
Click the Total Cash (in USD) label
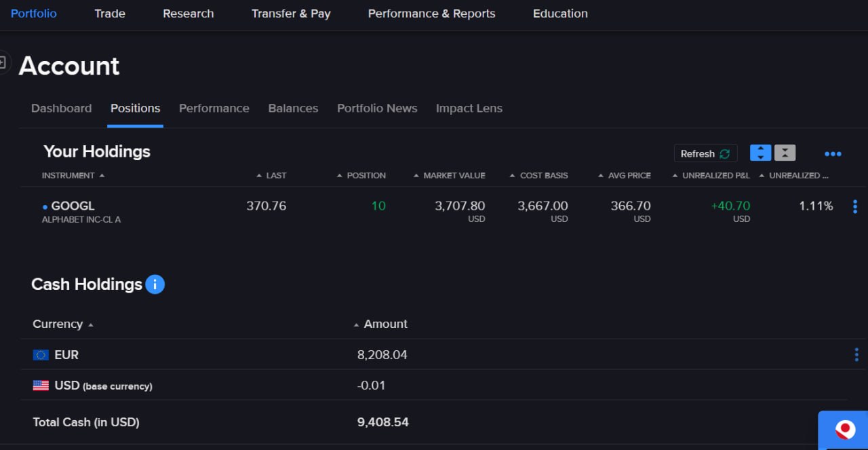(x=86, y=422)
